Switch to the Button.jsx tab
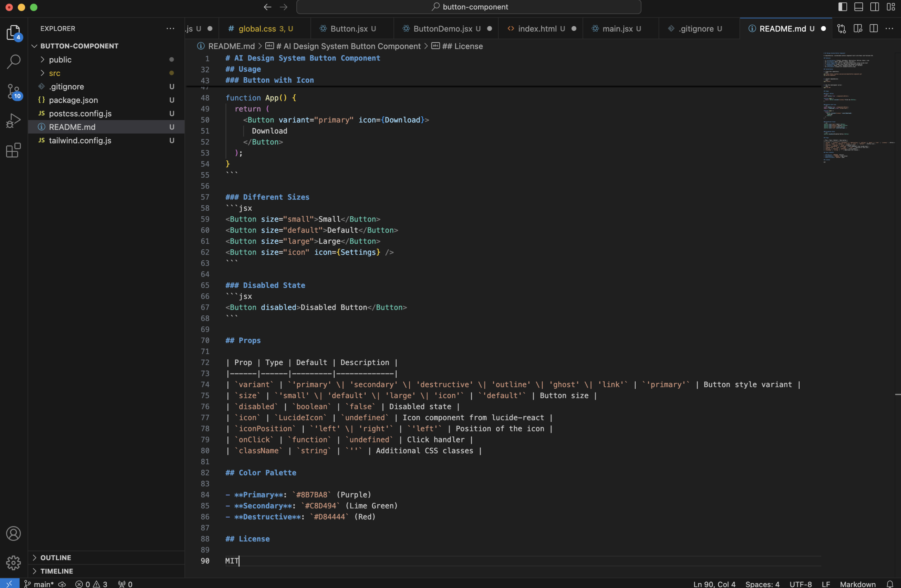Viewport: 901px width, 588px height. click(x=349, y=29)
